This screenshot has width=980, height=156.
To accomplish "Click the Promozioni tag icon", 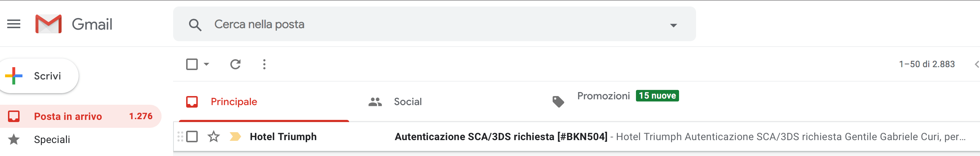I will [558, 101].
